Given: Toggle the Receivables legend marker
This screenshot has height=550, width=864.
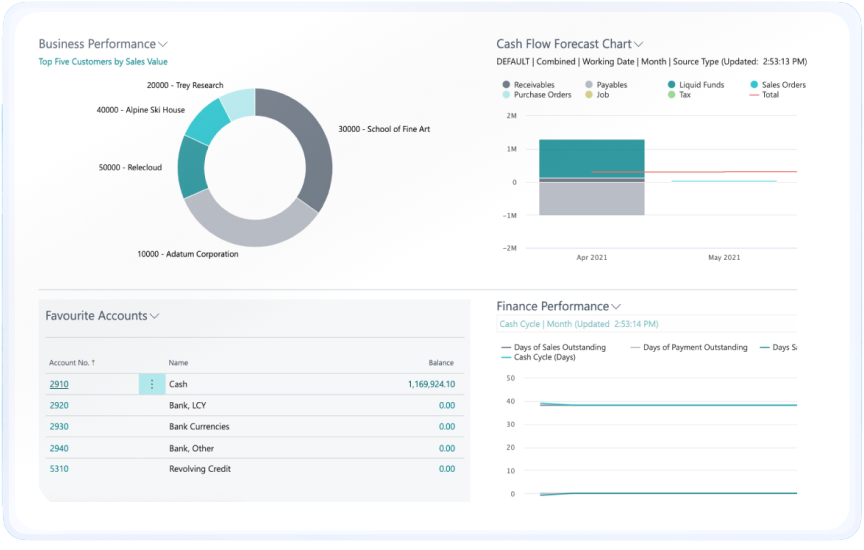Looking at the screenshot, I should pyautogui.click(x=506, y=85).
